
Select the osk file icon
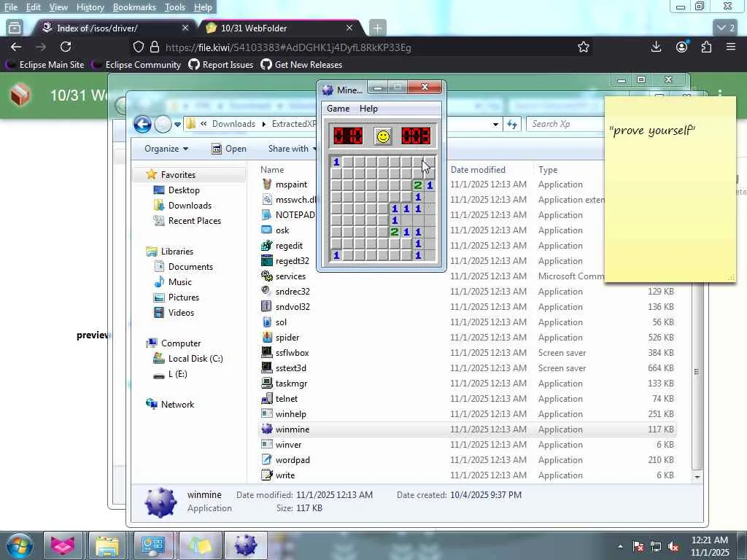267,230
